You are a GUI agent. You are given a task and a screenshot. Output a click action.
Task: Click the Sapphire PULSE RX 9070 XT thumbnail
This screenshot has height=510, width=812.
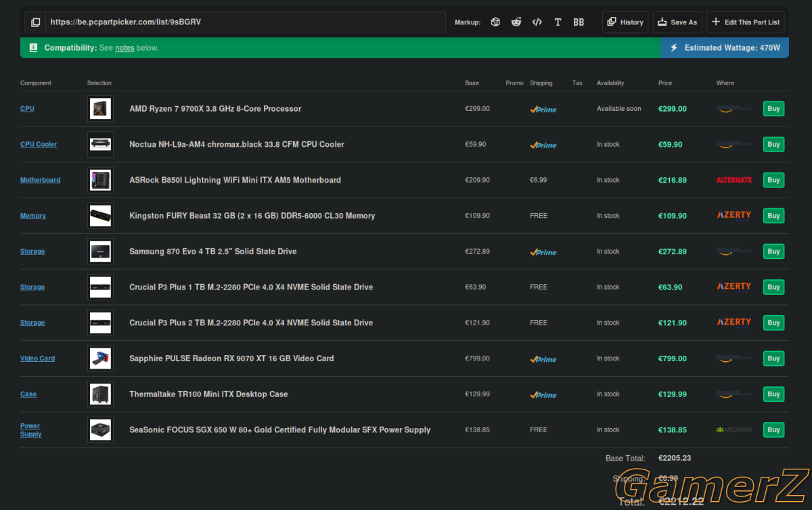tap(100, 358)
